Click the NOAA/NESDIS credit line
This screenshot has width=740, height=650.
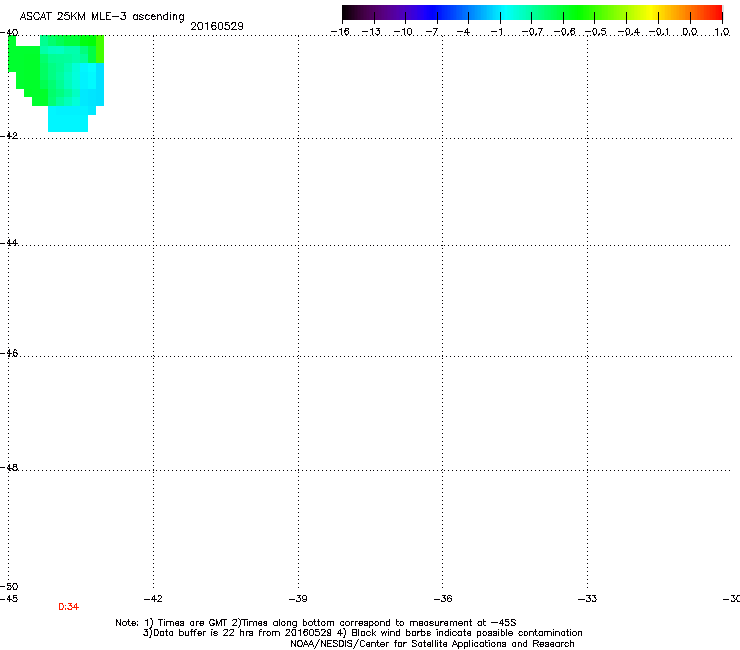pos(432,644)
